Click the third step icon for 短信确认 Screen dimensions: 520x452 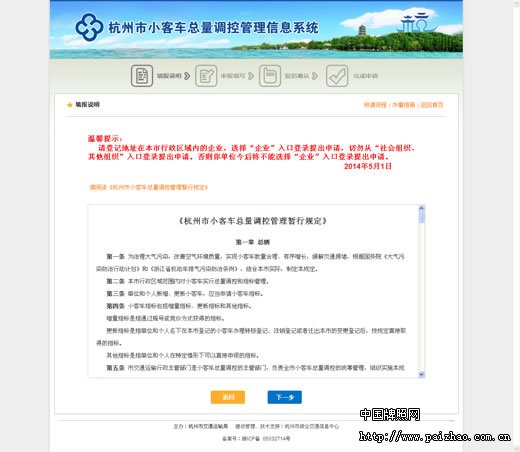pos(270,76)
